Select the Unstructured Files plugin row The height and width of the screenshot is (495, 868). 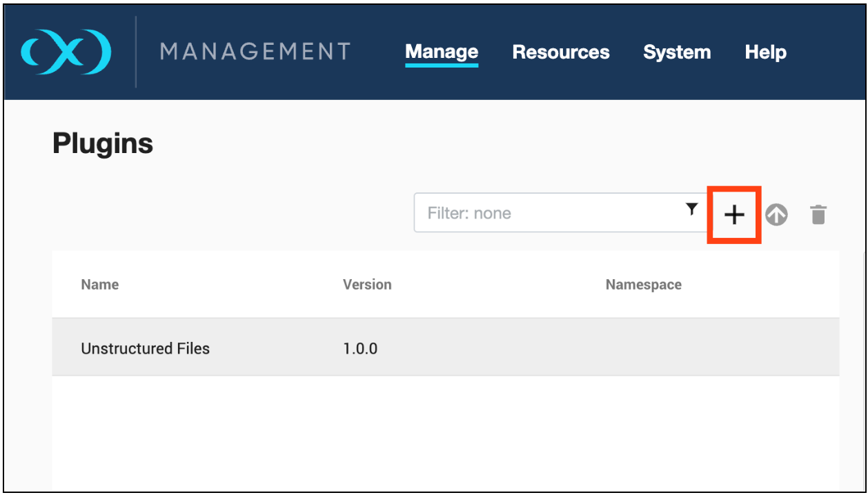point(146,348)
